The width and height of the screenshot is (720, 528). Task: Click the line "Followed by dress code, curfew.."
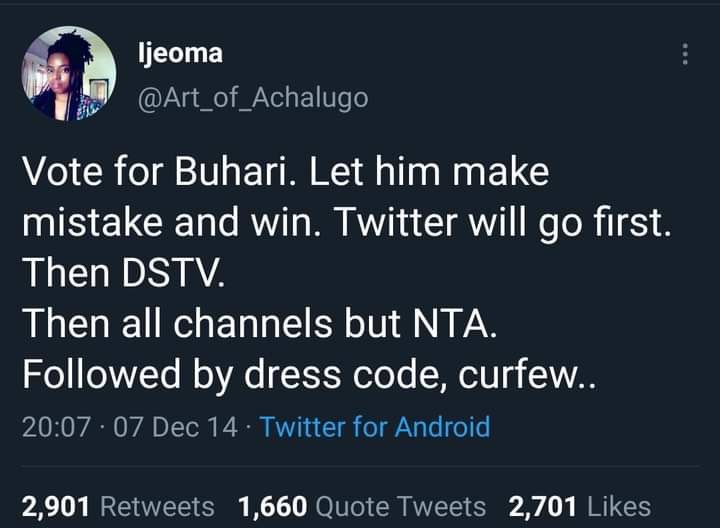pos(309,375)
